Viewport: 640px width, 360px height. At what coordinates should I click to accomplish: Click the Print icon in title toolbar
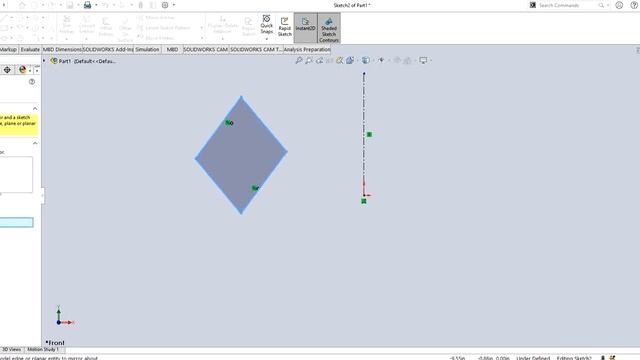(x=87, y=5)
